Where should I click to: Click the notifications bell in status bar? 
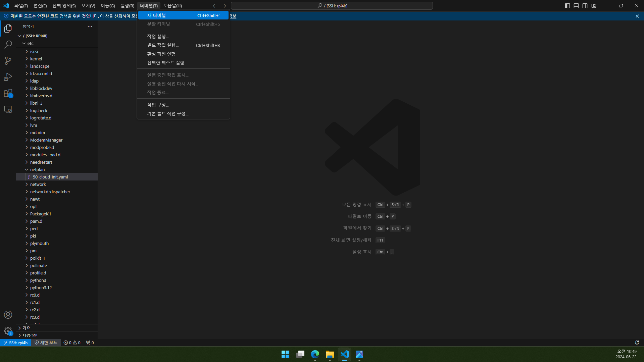637,343
